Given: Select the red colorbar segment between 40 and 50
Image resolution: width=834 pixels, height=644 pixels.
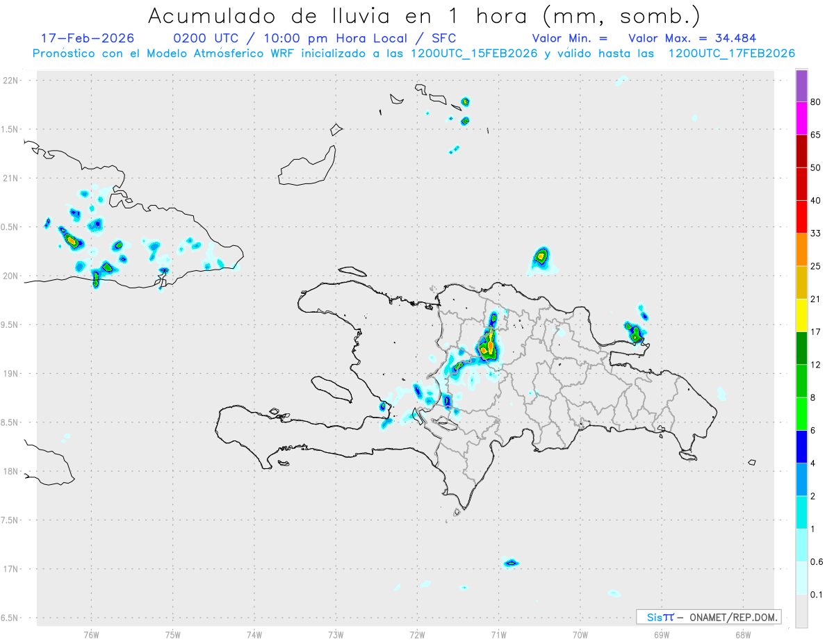Looking at the screenshot, I should point(801,183).
